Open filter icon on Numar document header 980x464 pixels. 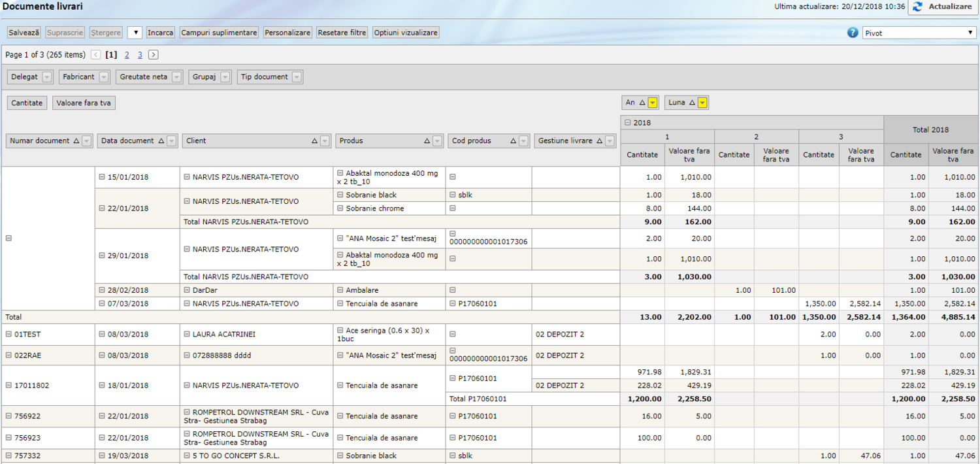[87, 141]
